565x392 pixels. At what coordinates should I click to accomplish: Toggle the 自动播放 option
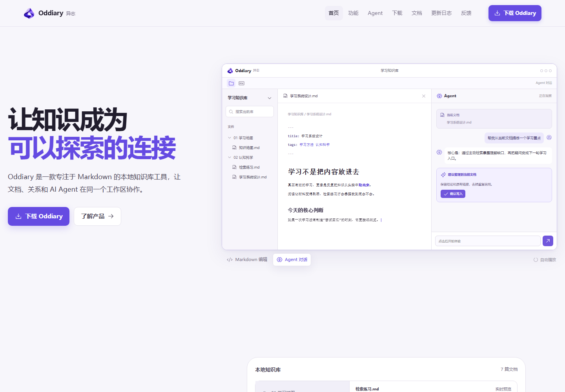[545, 260]
